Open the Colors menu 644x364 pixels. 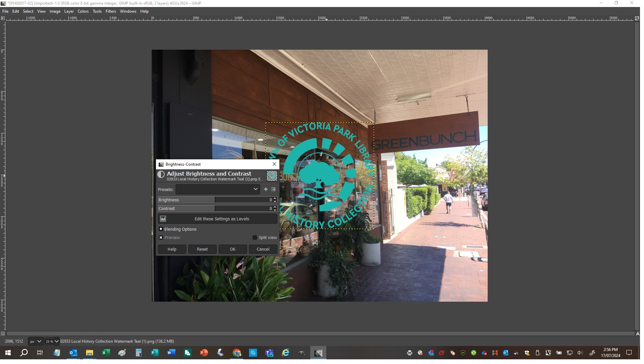pos(84,11)
